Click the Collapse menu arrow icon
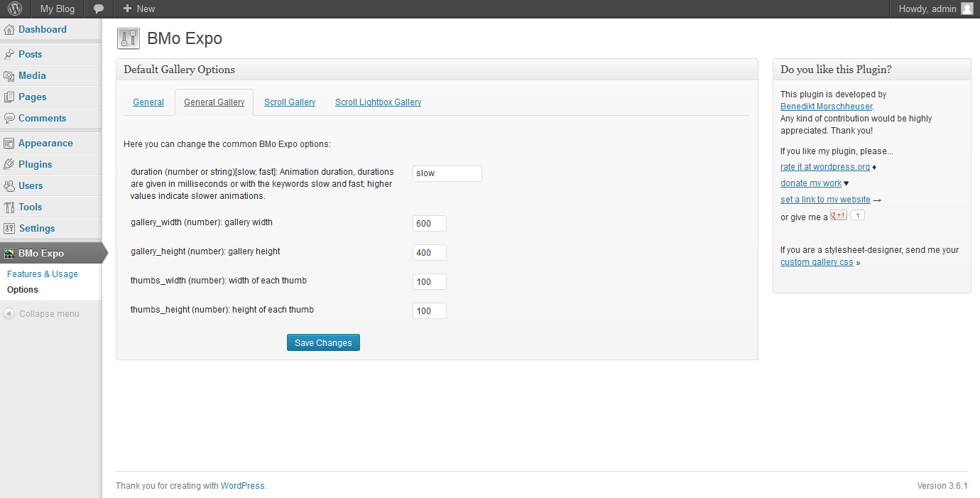Image resolution: width=980 pixels, height=498 pixels. pos(9,313)
